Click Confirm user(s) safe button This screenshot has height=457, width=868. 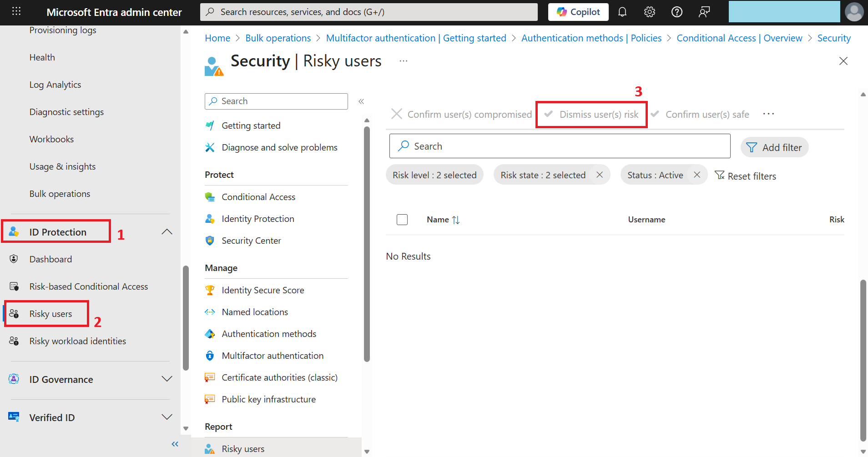pyautogui.click(x=700, y=114)
